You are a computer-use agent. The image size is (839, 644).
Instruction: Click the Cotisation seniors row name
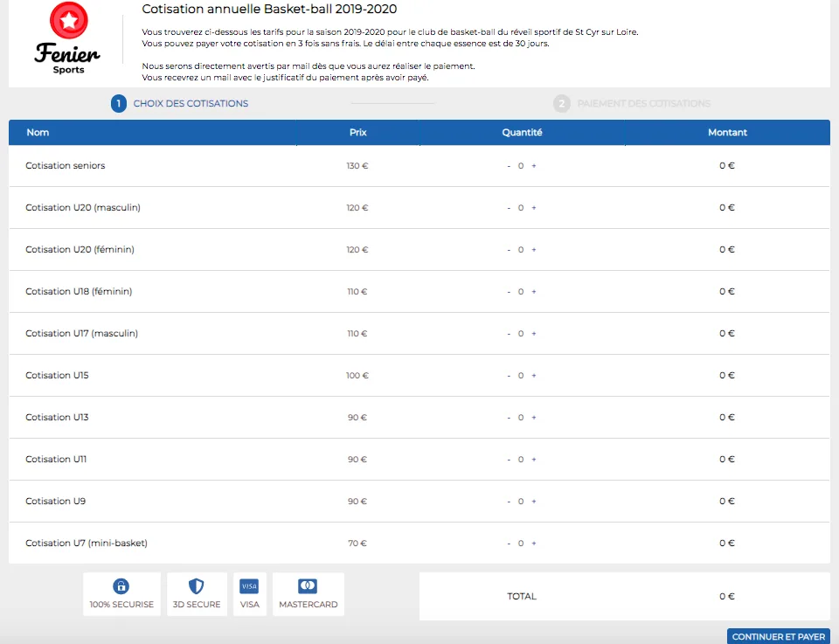coord(66,166)
